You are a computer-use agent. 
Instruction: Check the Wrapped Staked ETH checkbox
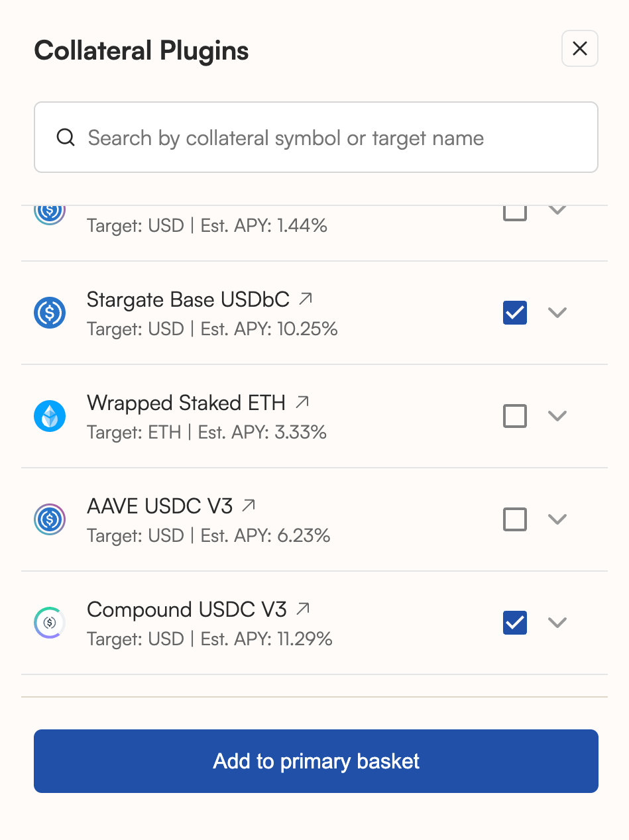(515, 416)
